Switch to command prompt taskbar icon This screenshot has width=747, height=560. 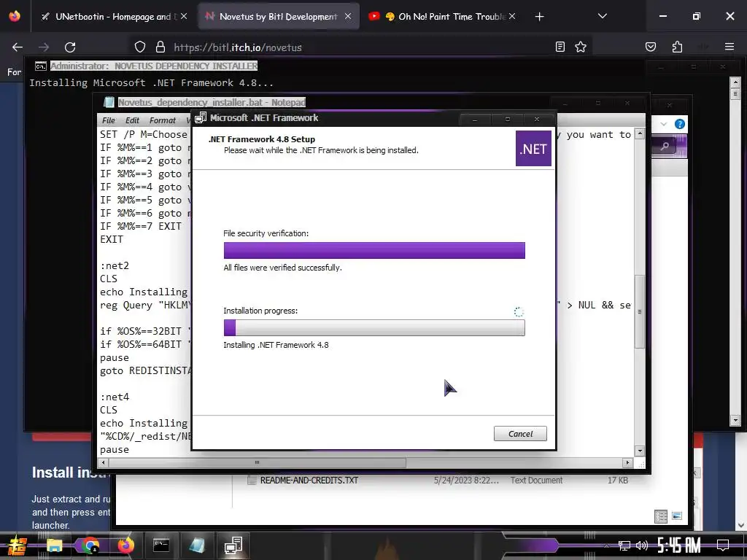(x=161, y=545)
